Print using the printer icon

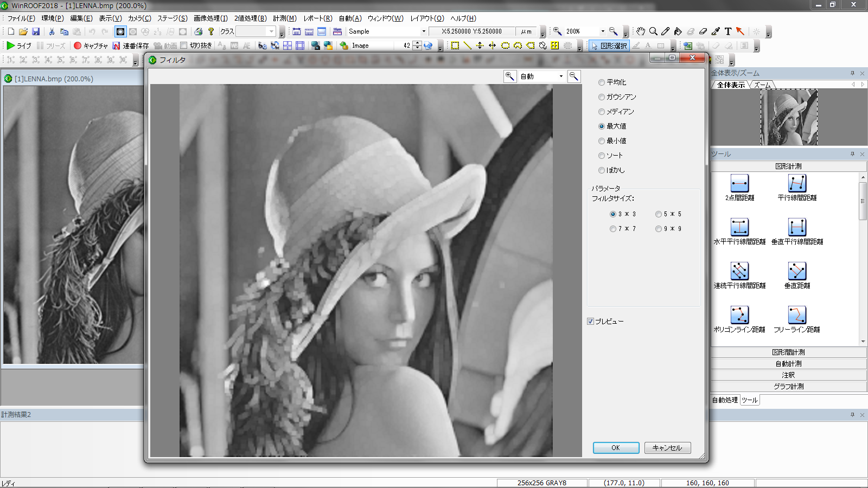[199, 31]
